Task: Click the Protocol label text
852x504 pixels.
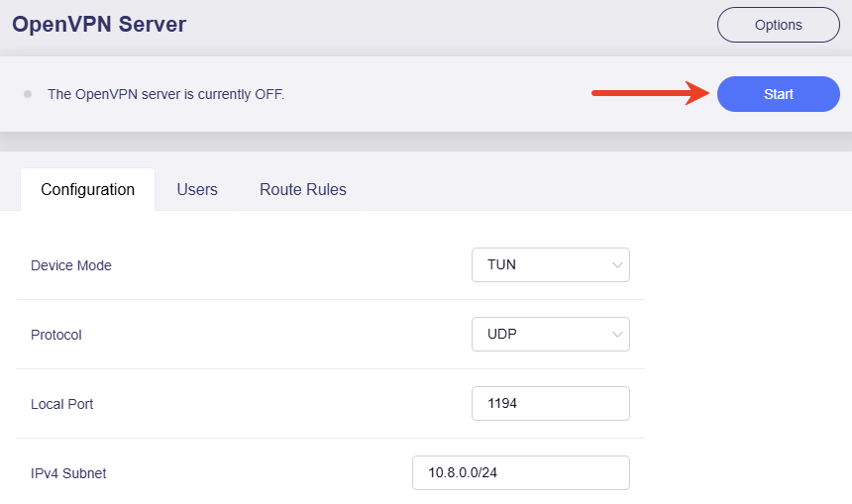Action: point(56,335)
